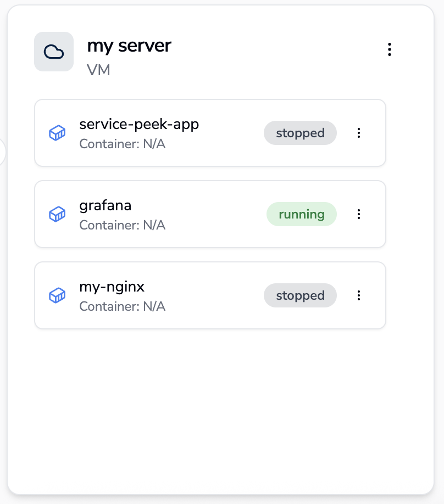Open the three-dot menu for service-peek-app
444x504 pixels.
[x=359, y=133]
